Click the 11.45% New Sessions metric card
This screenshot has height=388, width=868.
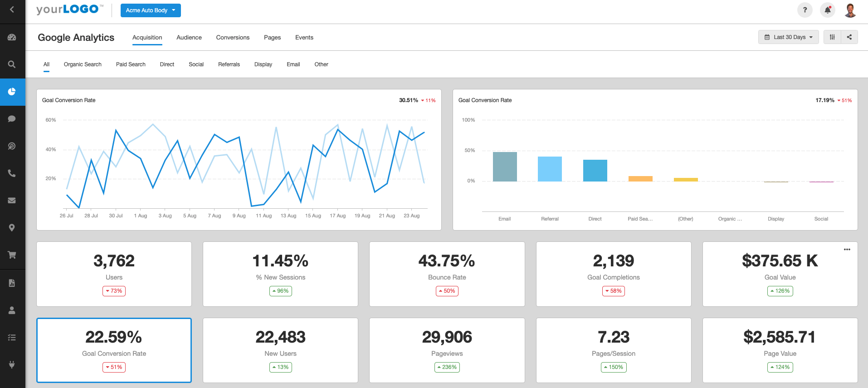pyautogui.click(x=280, y=274)
